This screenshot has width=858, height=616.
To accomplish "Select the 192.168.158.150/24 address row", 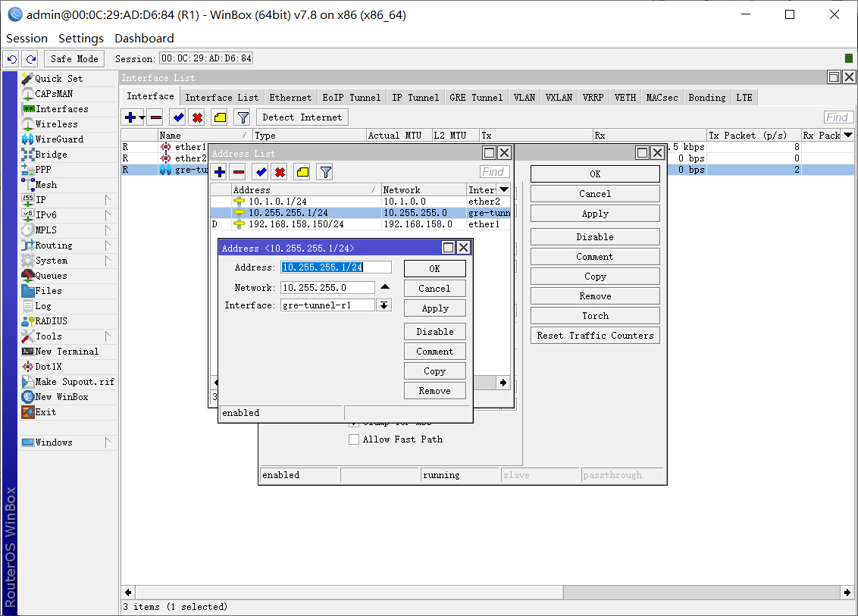I will (x=361, y=224).
